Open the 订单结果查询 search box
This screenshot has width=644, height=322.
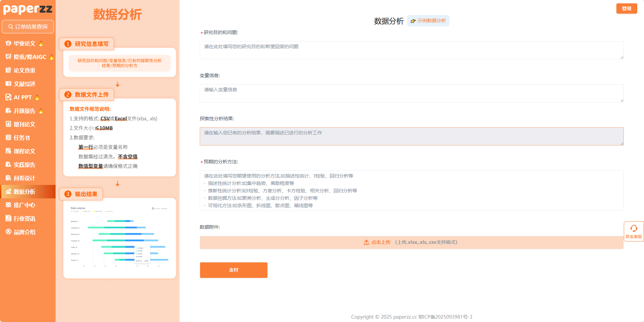coord(28,27)
